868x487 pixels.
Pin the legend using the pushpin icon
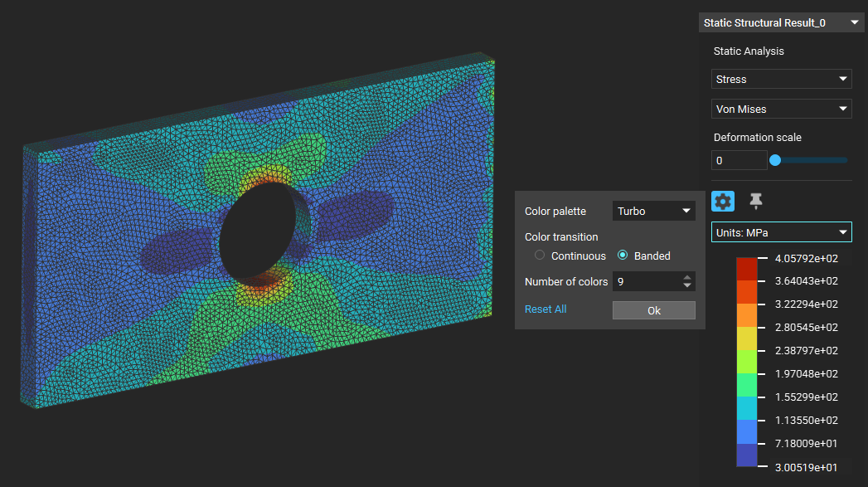[755, 201]
